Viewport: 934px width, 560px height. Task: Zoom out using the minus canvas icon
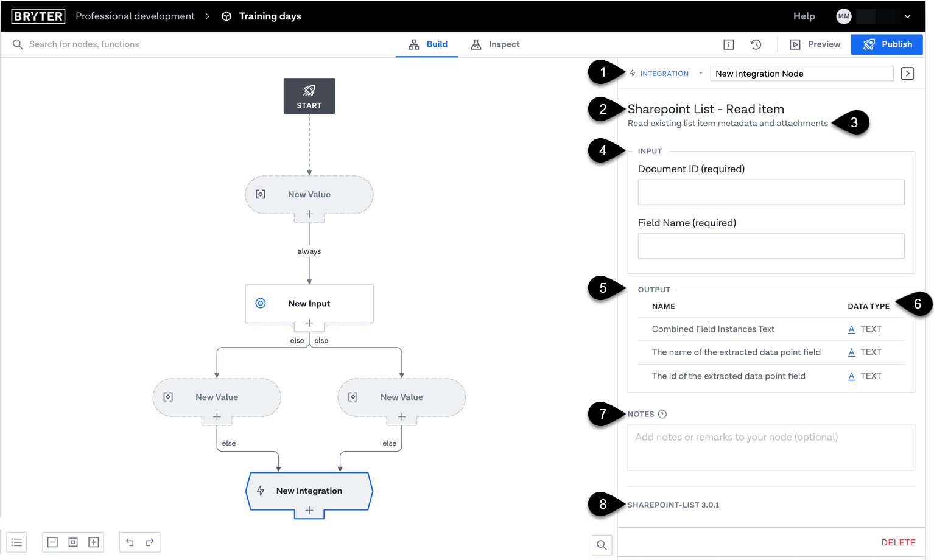click(52, 542)
